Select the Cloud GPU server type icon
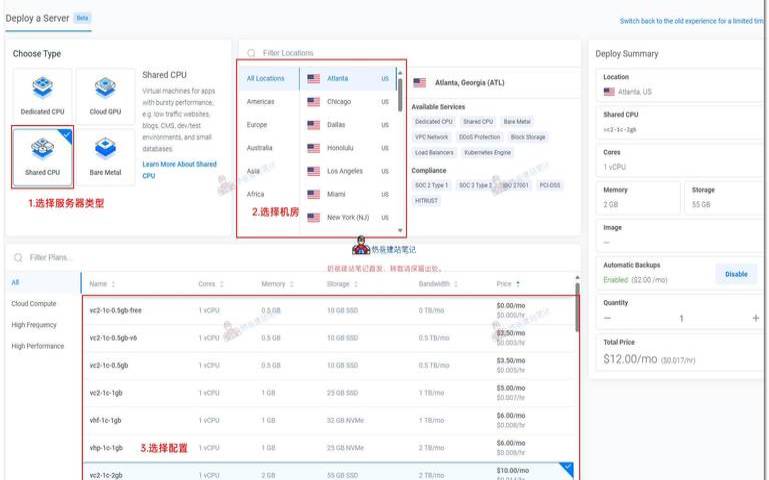 [x=105, y=87]
